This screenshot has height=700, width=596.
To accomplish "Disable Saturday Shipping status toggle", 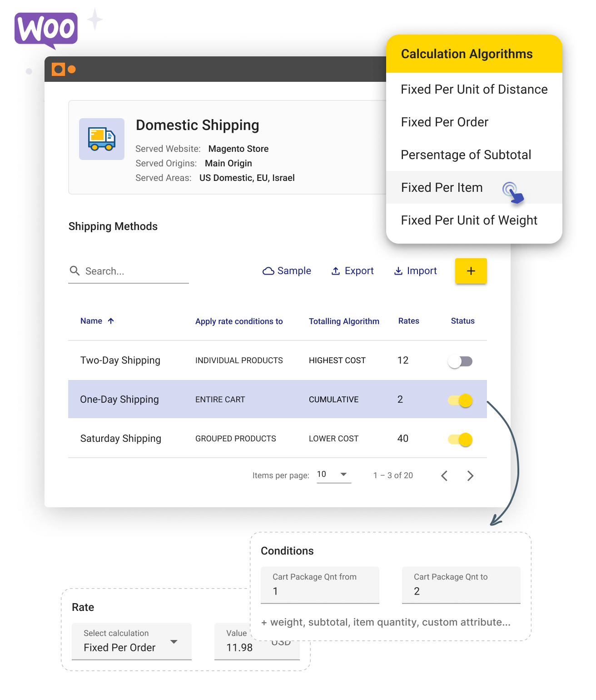I will [x=460, y=440].
